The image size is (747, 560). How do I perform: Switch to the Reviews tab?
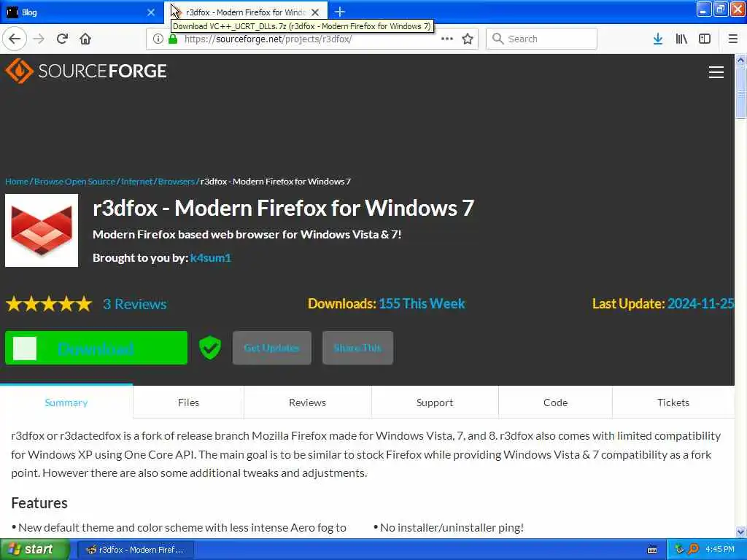click(307, 402)
